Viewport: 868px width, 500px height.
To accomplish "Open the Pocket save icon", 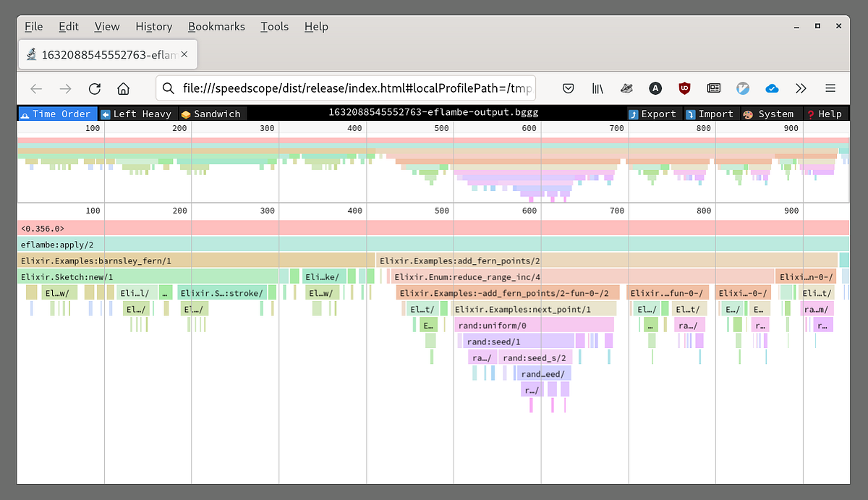I will [569, 88].
